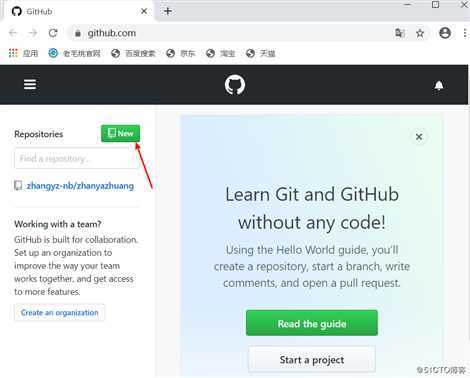This screenshot has height=378, width=470.
Task: Click the GitHub favicon on the tab
Action: tap(16, 11)
